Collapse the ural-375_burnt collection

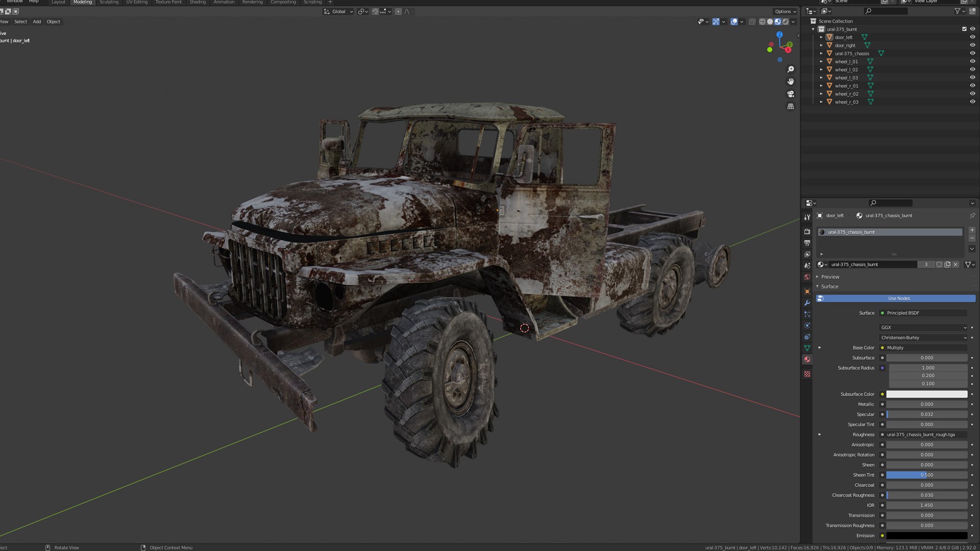(813, 29)
